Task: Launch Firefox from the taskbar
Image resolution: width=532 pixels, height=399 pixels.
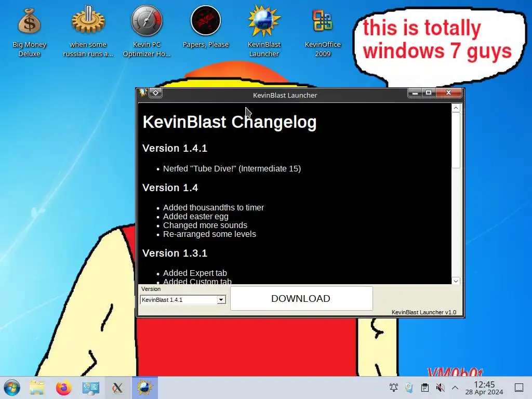Action: (64, 388)
